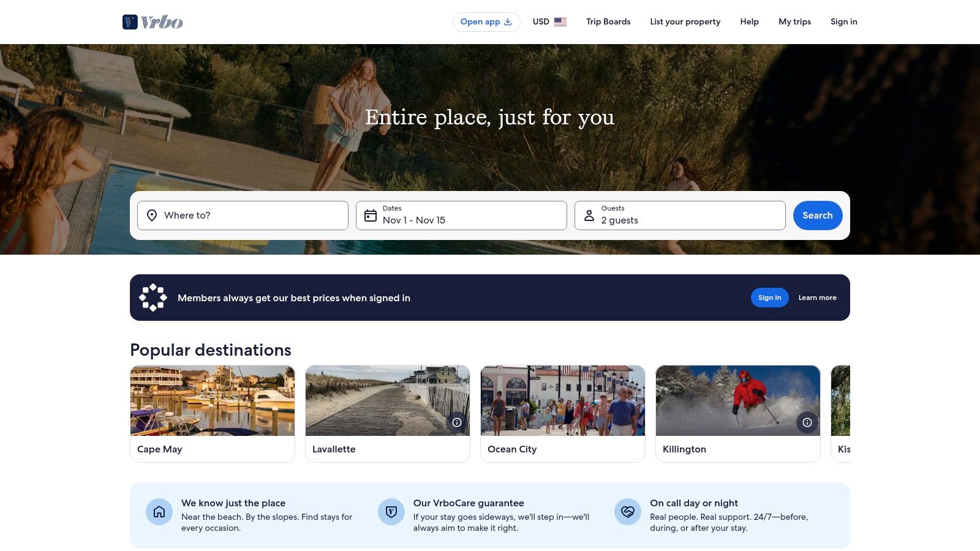Select the Cape May destination card
This screenshot has width=980, height=551.
pos(213,413)
